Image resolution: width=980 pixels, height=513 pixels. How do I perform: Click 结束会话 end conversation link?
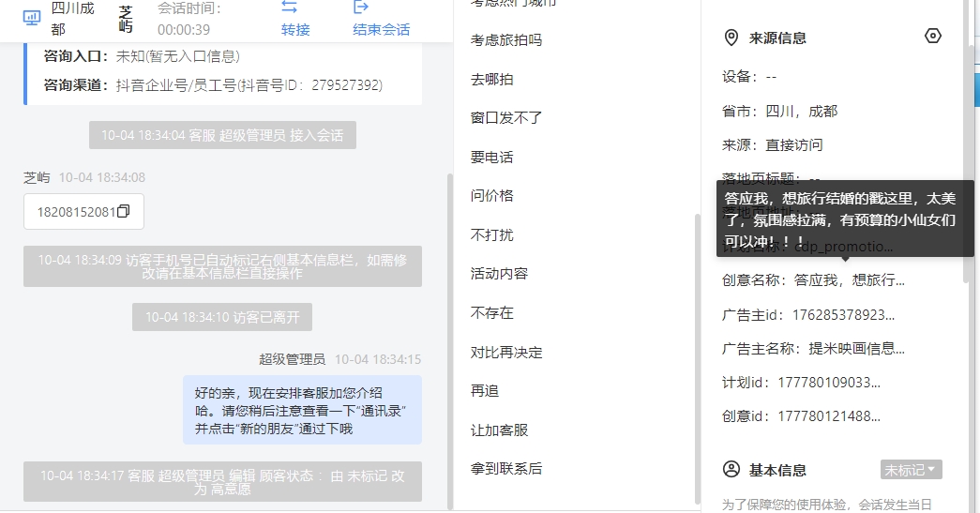click(382, 29)
